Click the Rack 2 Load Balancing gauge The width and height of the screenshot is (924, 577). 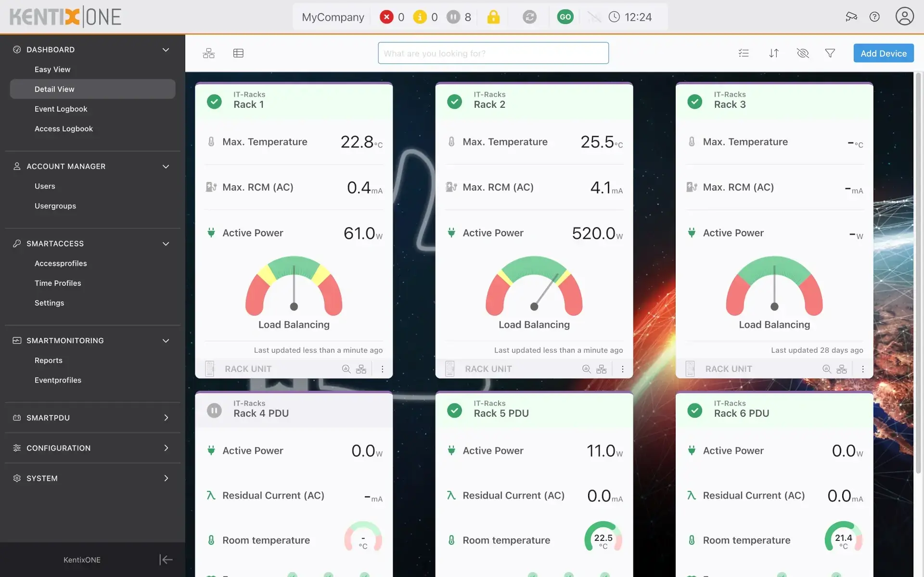point(534,288)
